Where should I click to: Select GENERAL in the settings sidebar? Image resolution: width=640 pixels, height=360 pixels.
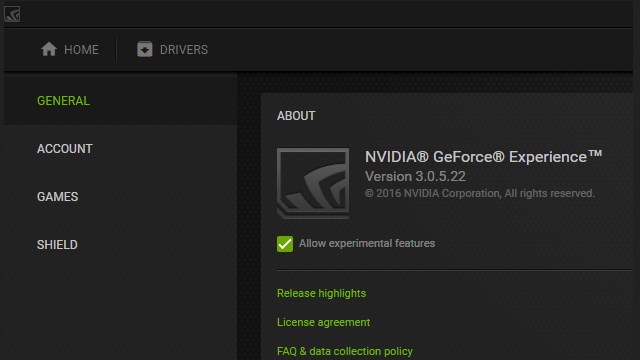point(63,101)
